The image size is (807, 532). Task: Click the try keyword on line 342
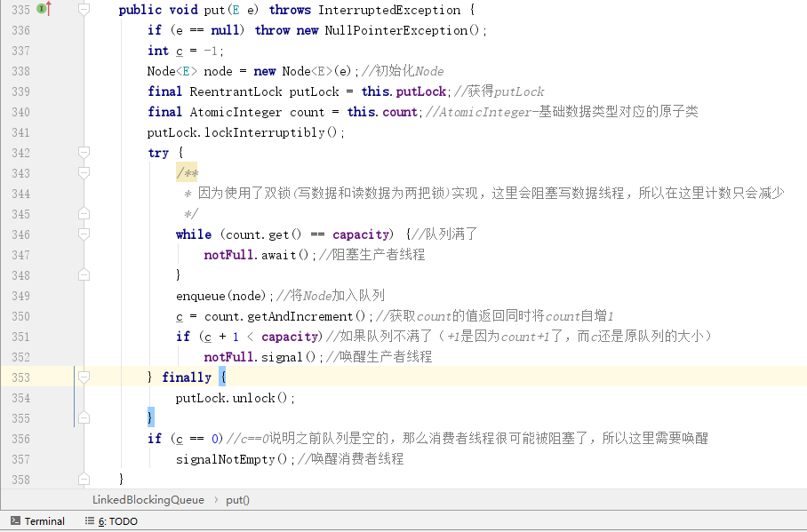pyautogui.click(x=158, y=153)
